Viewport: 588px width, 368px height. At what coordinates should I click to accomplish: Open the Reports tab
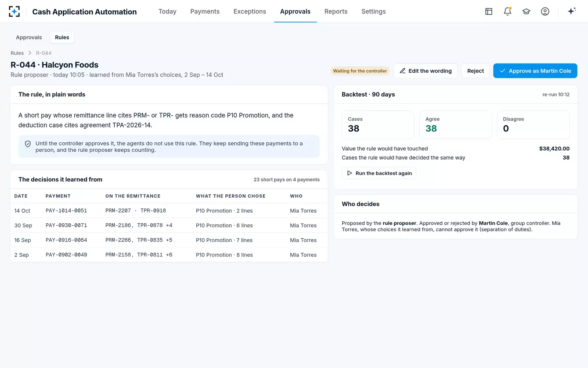(336, 11)
